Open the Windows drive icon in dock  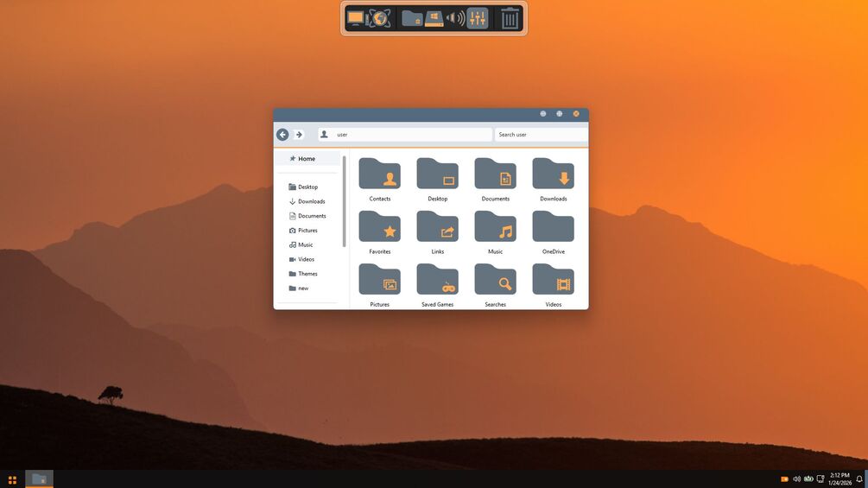tap(434, 18)
